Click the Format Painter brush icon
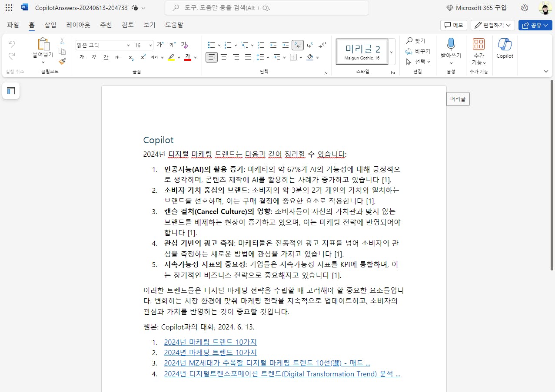The width and height of the screenshot is (555, 392). (x=62, y=61)
